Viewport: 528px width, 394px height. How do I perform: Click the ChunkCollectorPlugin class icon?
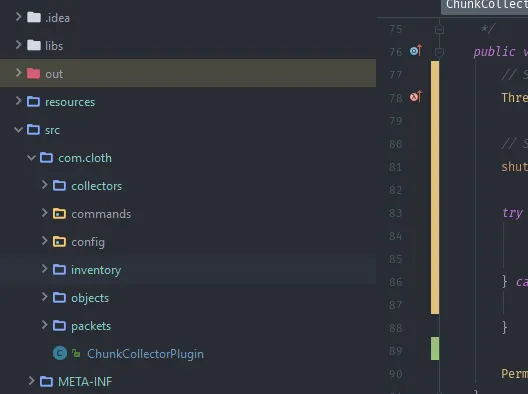(60, 353)
